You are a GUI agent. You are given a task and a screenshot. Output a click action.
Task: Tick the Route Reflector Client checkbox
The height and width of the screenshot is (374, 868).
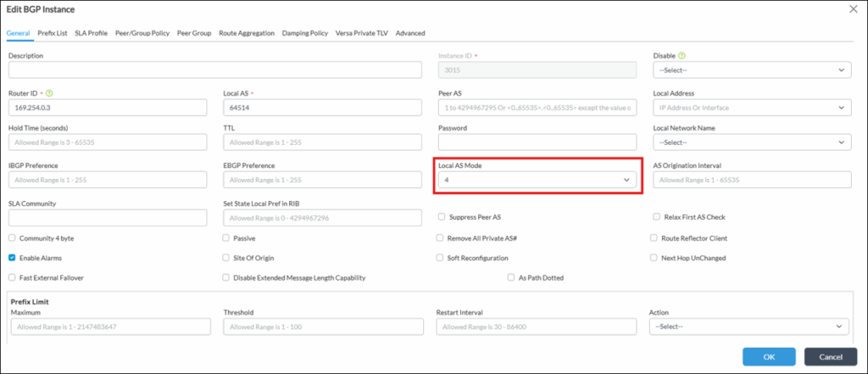coord(654,238)
